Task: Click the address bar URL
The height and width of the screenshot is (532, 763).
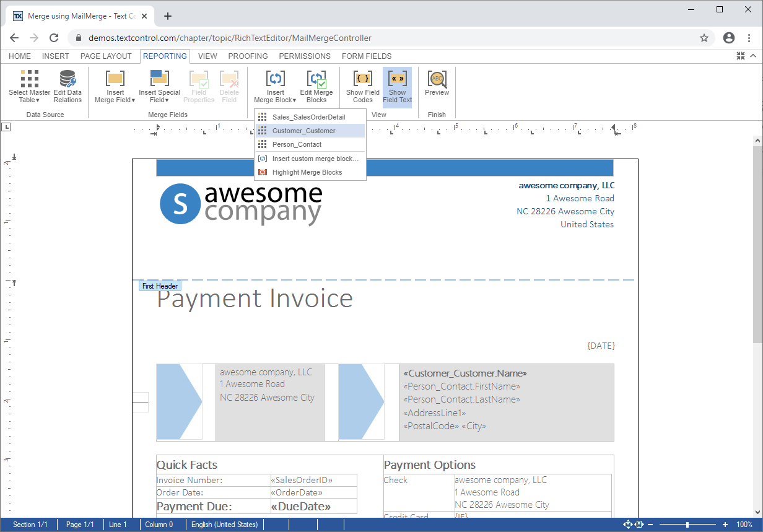Action: [230, 38]
